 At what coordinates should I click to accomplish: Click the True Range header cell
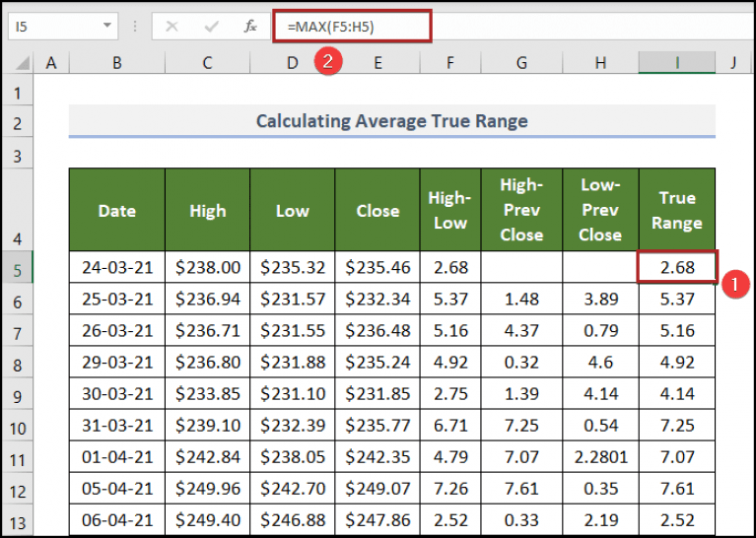coord(677,210)
